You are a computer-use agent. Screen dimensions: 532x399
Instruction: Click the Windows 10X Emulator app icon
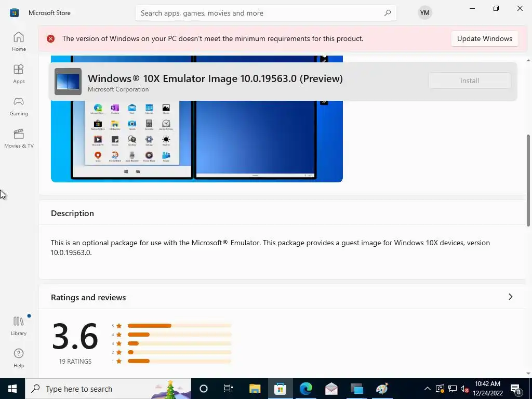68,82
